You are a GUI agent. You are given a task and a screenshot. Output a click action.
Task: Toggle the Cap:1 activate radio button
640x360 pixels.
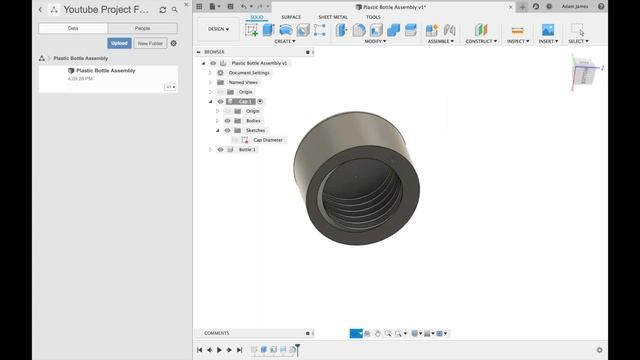260,101
